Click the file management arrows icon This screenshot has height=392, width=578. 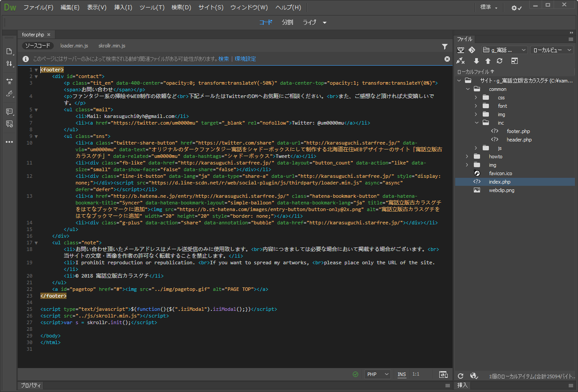point(9,64)
